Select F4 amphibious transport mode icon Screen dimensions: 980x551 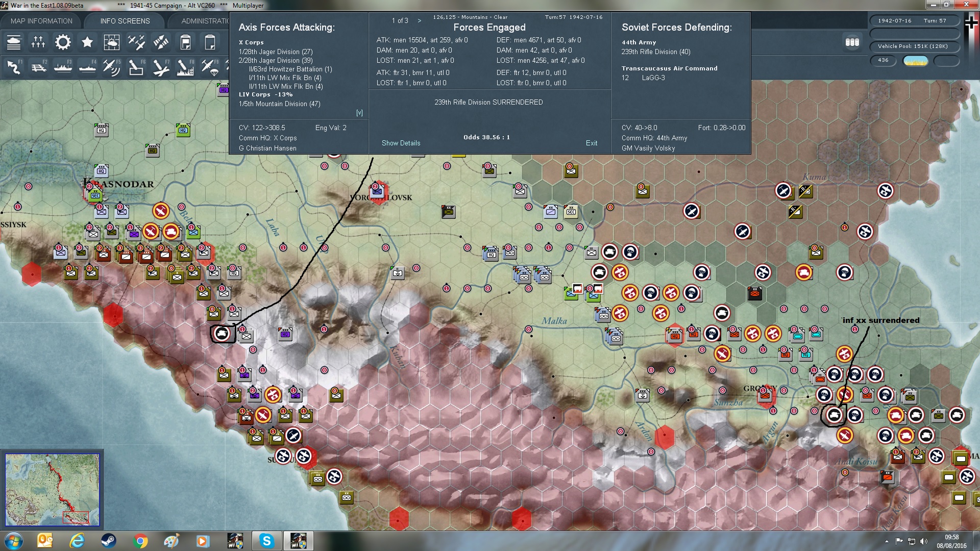pos(87,67)
